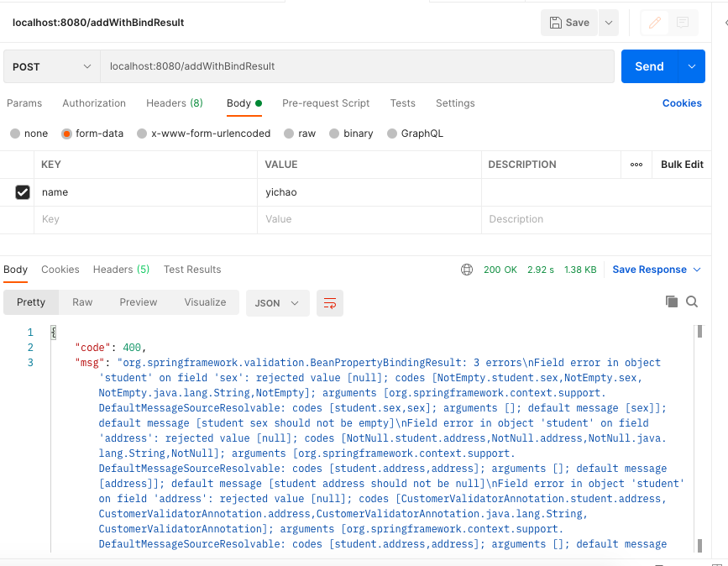728x566 pixels.
Task: Click the Save button
Action: tap(569, 23)
